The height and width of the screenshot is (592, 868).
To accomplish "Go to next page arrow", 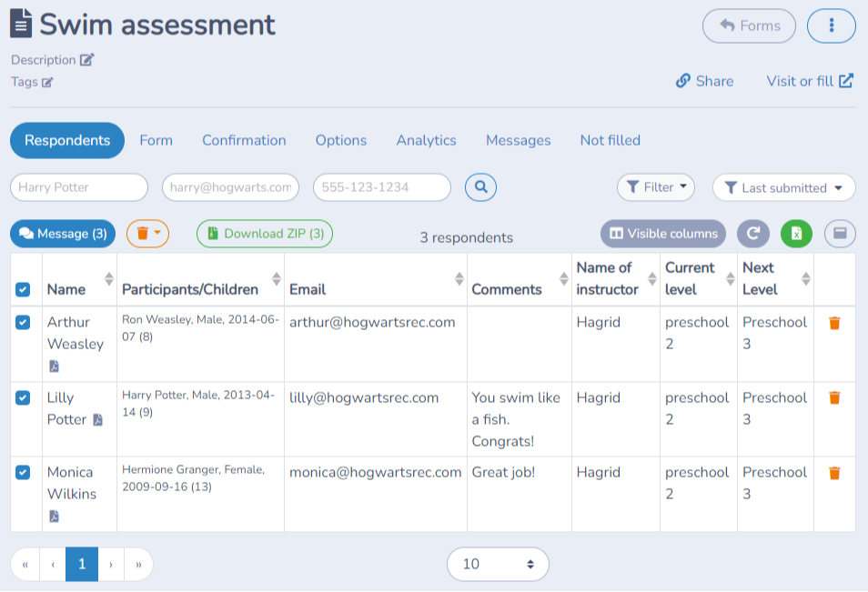I will (111, 565).
